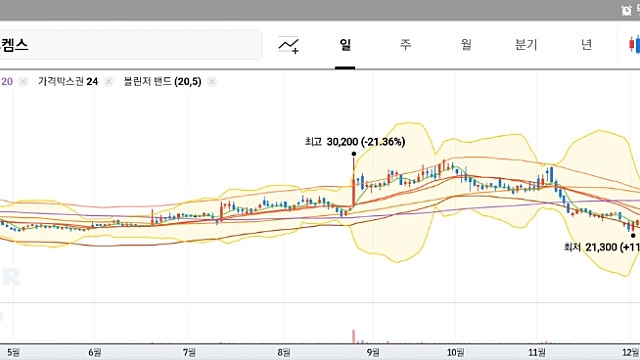Open the candlestick chart type icon
The image size is (640, 360).
click(x=634, y=44)
